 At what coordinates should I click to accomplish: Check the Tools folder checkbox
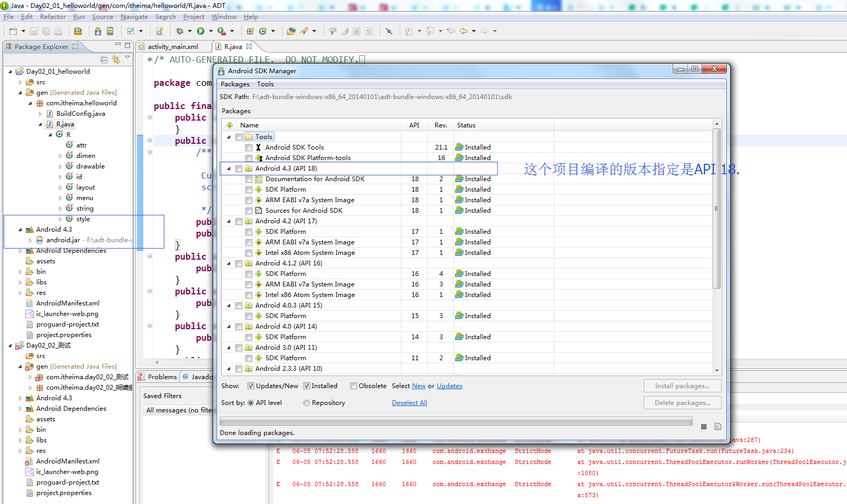pyautogui.click(x=239, y=137)
